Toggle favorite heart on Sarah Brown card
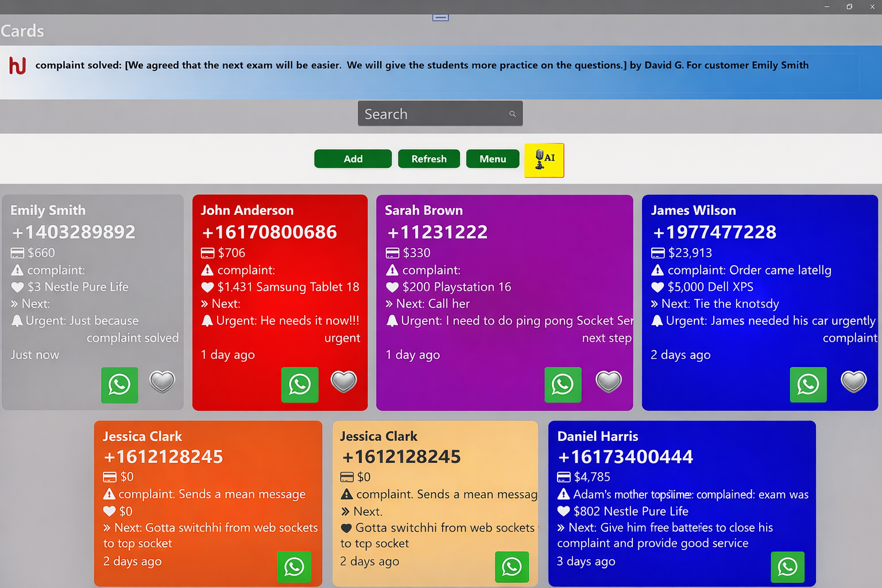Viewport: 882px width, 588px height. coord(609,381)
